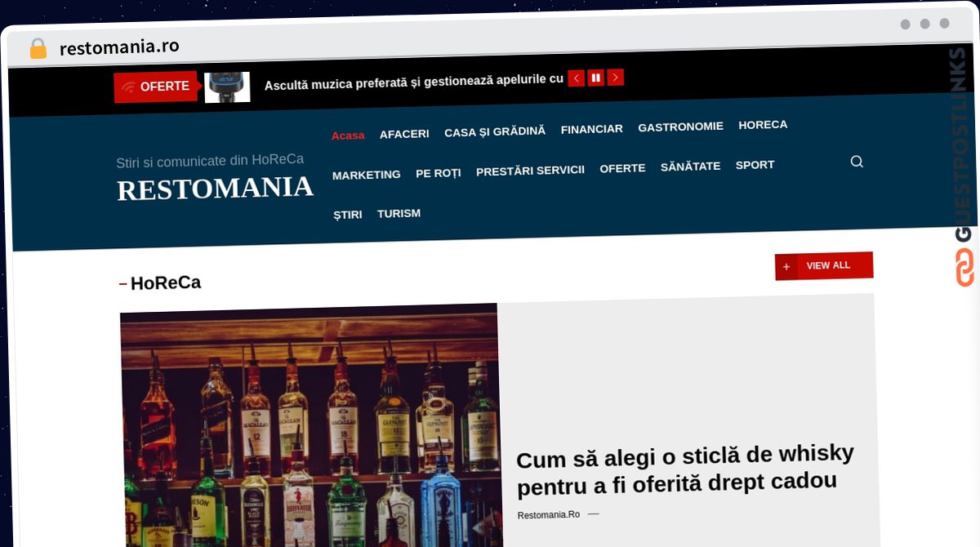Open OFERTE in the navigation menu
The width and height of the screenshot is (980, 547).
click(x=622, y=168)
